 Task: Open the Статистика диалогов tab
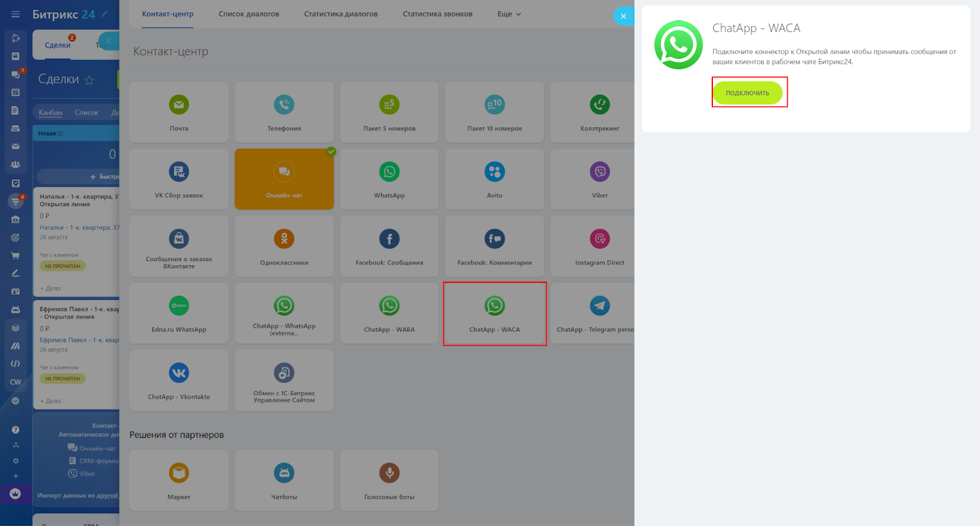(x=341, y=14)
